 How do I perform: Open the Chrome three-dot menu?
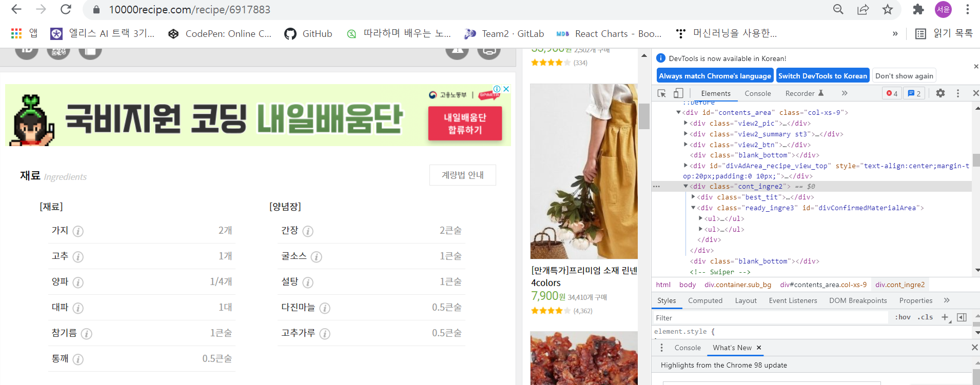click(x=967, y=9)
